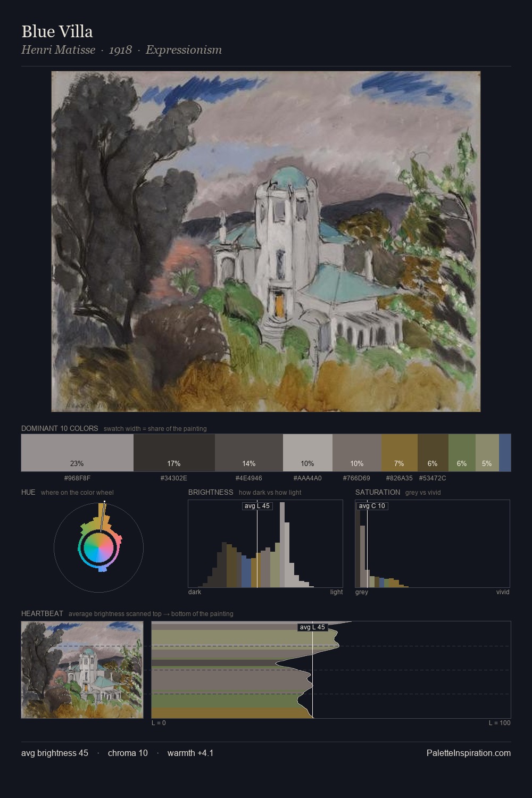Click the L = 0 heartbeat axis label

tap(159, 722)
